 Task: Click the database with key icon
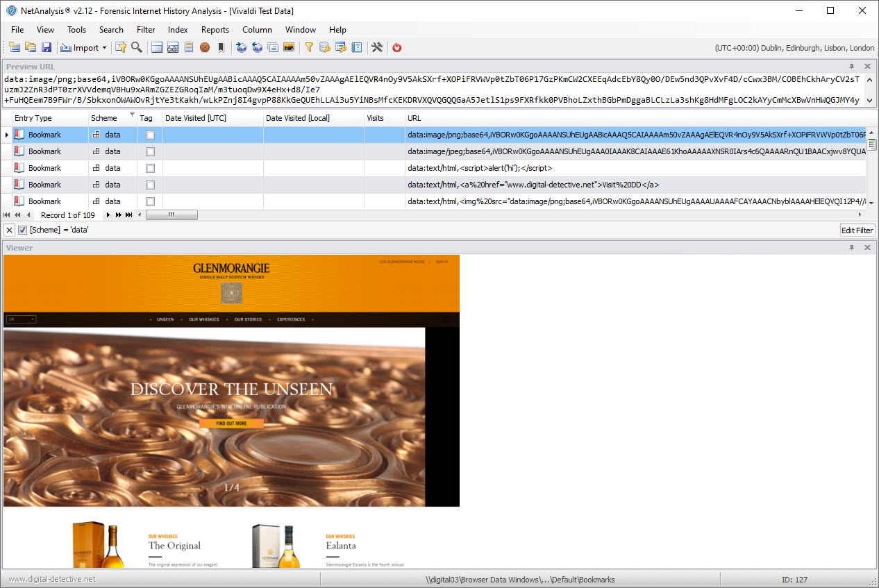coord(324,47)
